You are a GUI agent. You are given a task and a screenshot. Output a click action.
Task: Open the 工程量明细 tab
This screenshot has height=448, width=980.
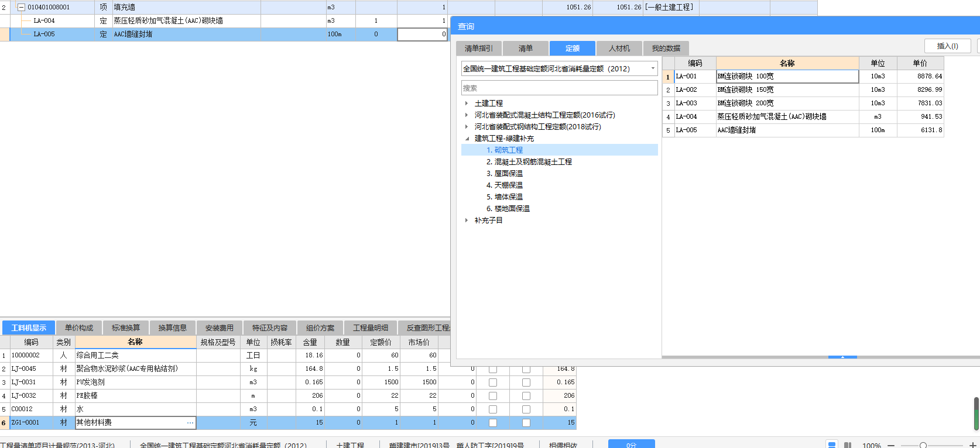click(x=371, y=328)
